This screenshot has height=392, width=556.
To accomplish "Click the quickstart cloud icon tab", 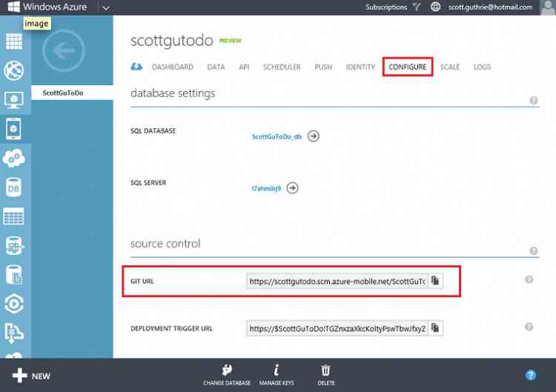I will click(136, 66).
